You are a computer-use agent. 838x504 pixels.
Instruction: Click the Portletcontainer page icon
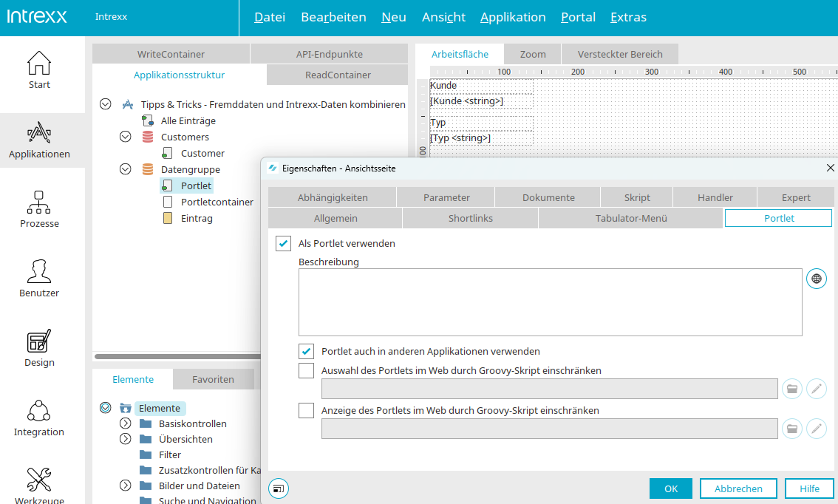167,202
